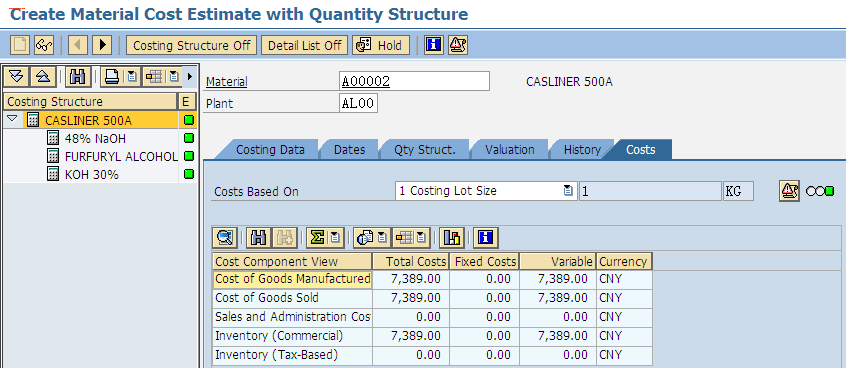Click the KG unit field
This screenshot has width=846, height=368.
point(738,191)
